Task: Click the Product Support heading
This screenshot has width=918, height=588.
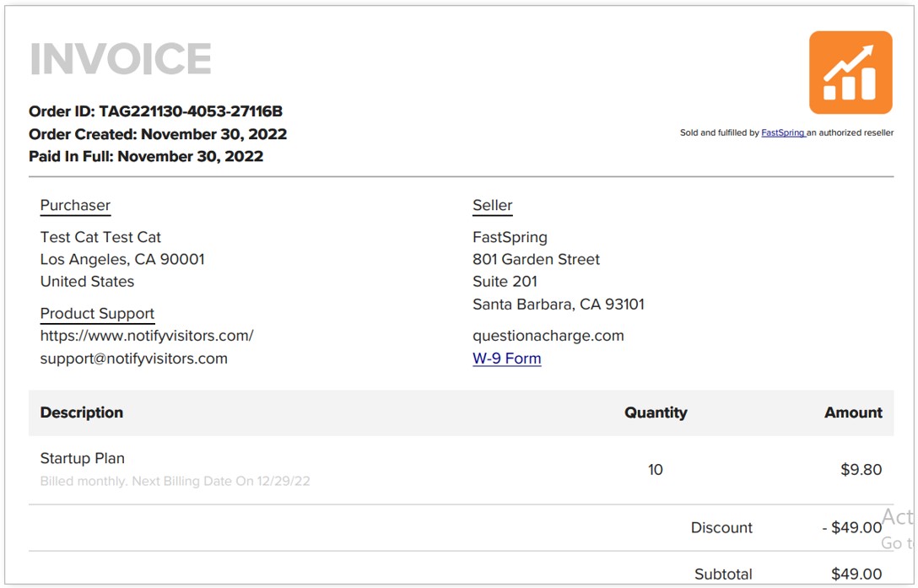Action: [97, 314]
